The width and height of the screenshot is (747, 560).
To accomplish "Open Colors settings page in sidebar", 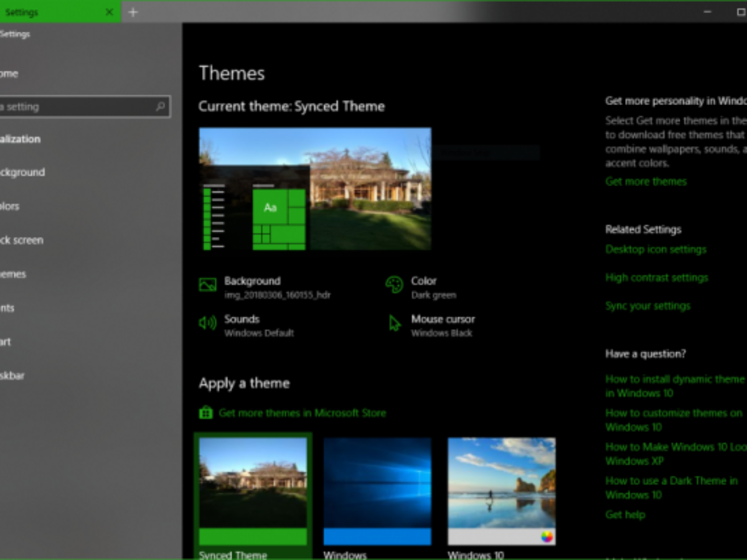I will pyautogui.click(x=9, y=206).
